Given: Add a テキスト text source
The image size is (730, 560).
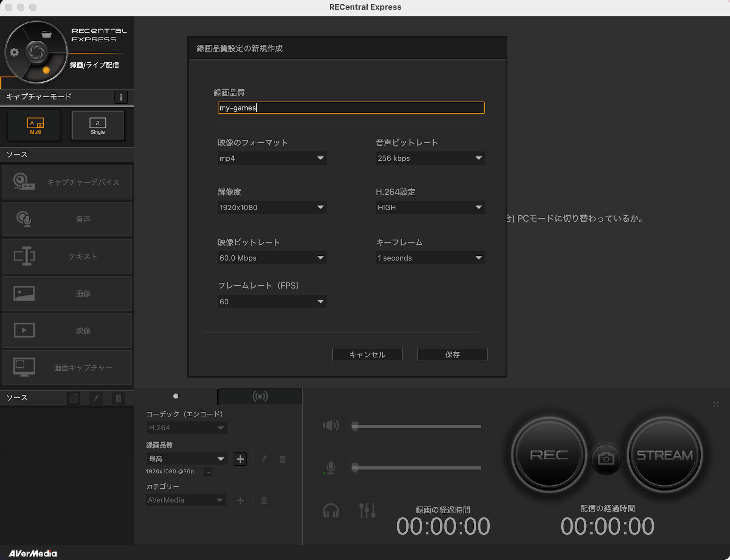Looking at the screenshot, I should [x=67, y=256].
